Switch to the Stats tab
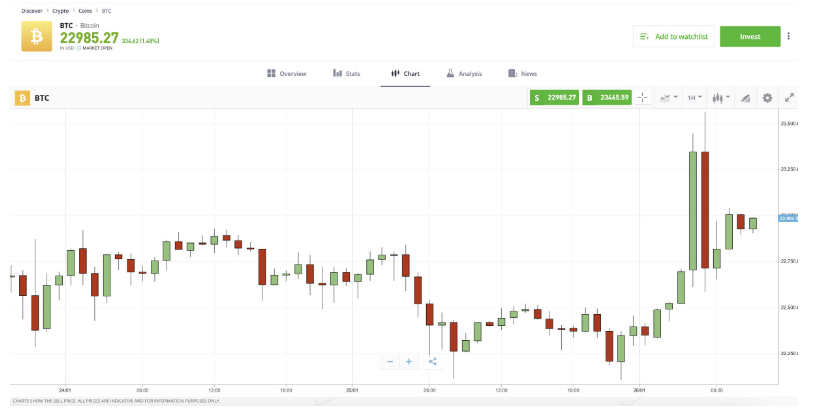This screenshot has height=411, width=813. (x=346, y=74)
